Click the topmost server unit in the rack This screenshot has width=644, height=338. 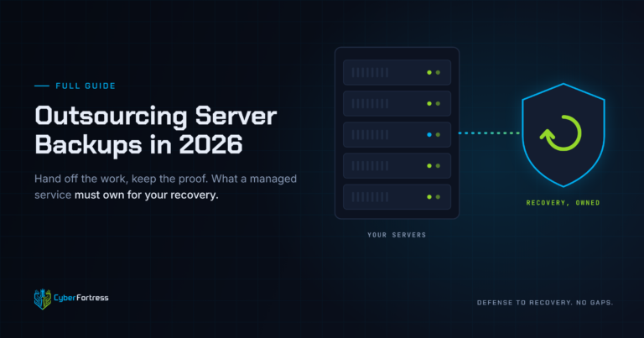pyautogui.click(x=397, y=72)
